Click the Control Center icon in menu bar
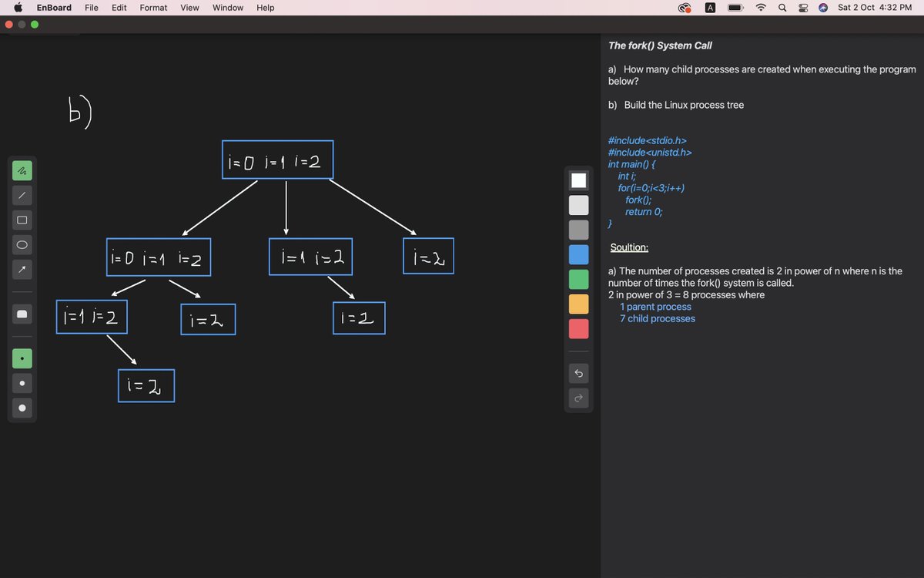This screenshot has width=924, height=578. tap(803, 8)
